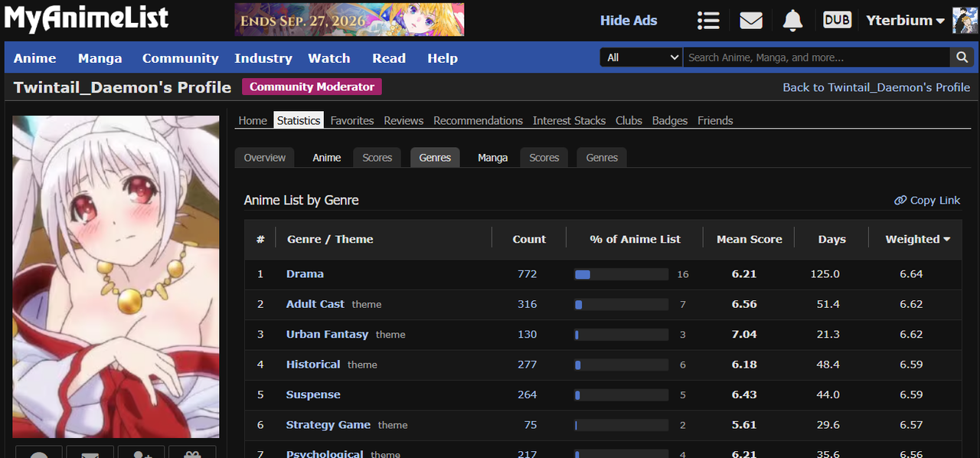Click the DUB badge icon
Image resolution: width=980 pixels, height=458 pixels.
[837, 20]
